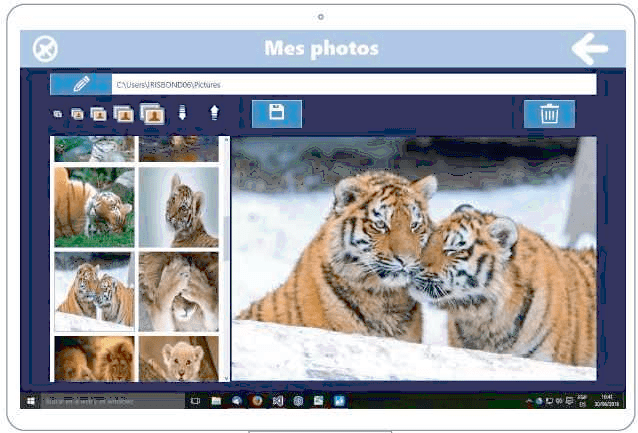This screenshot has width=638, height=433.
Task: Select the largest thumbnail size icon
Action: coord(152,113)
